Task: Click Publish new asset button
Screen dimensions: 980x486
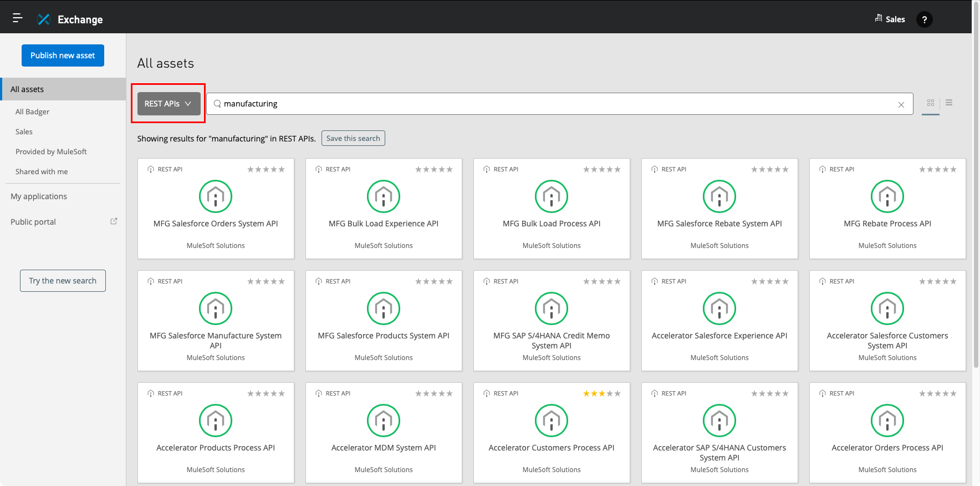Action: point(63,55)
